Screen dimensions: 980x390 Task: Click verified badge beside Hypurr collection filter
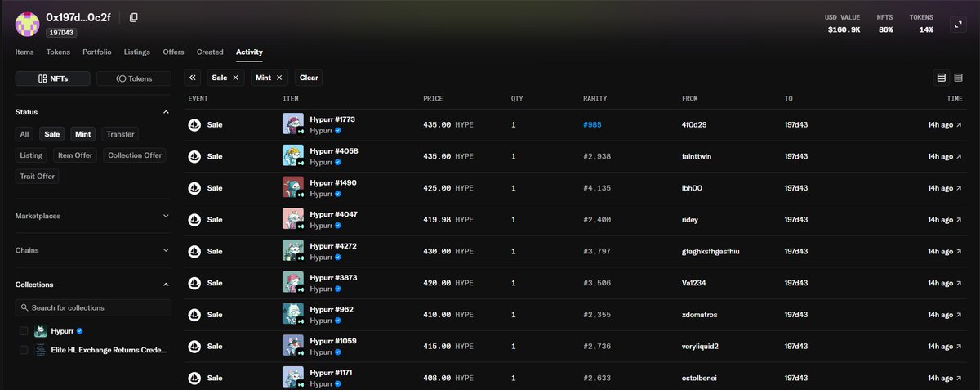tap(80, 331)
